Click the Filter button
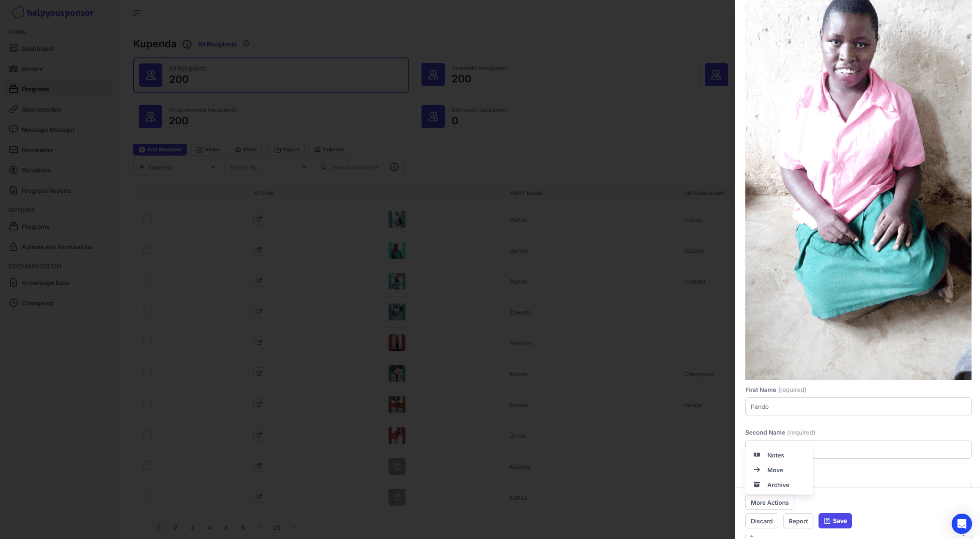980x539 pixels. tap(245, 150)
